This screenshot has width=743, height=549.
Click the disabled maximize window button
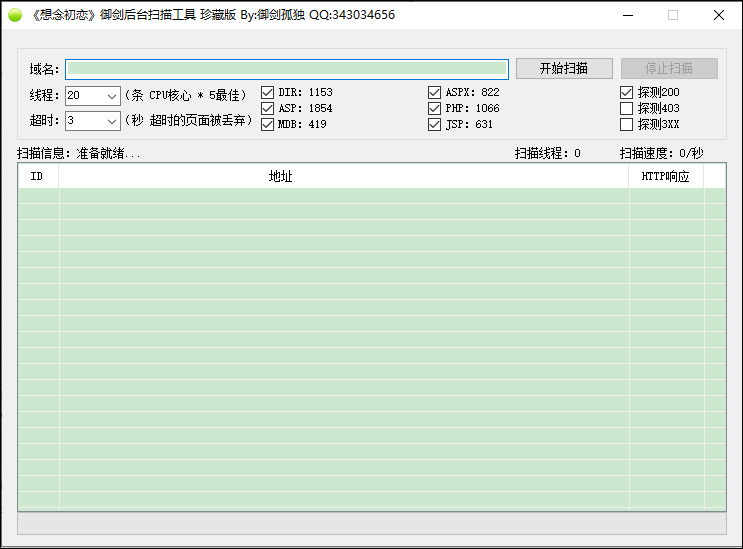coord(673,15)
